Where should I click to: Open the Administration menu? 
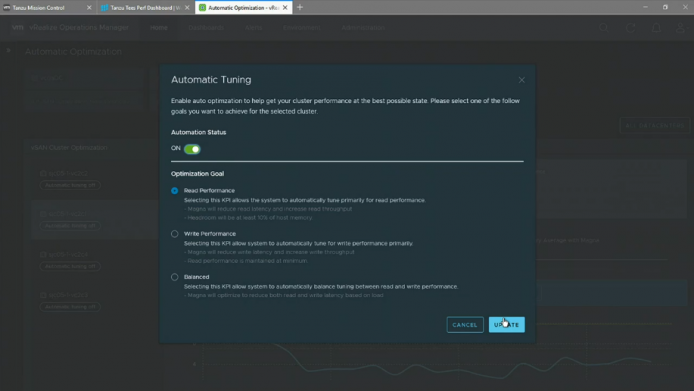tap(363, 27)
